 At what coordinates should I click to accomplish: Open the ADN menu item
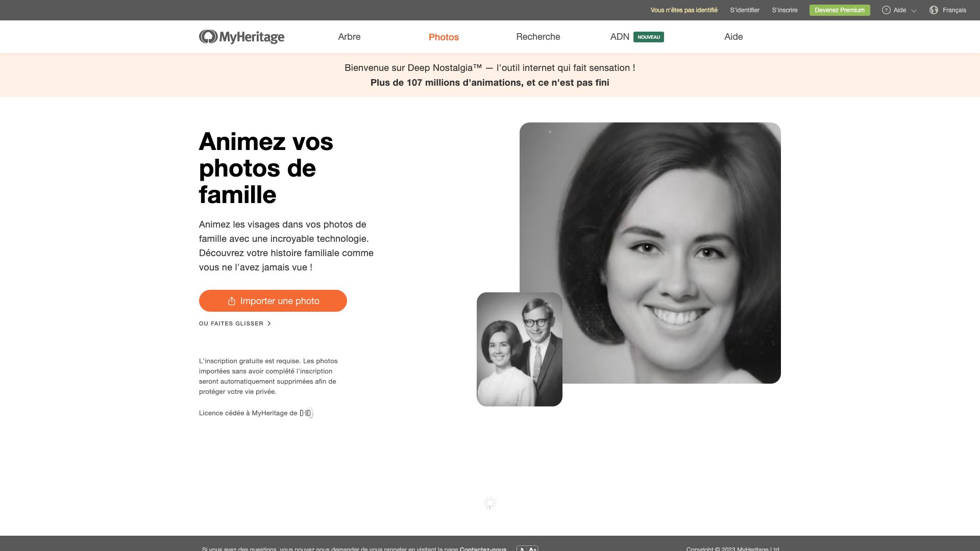(620, 37)
